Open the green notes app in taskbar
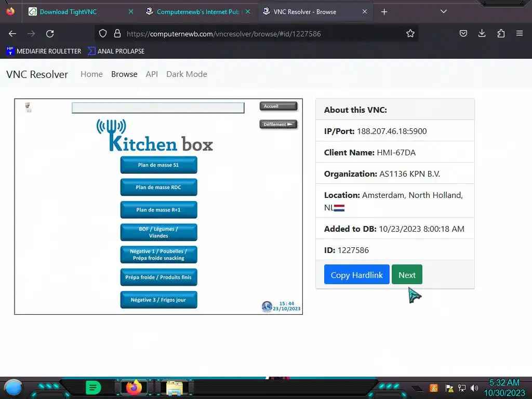This screenshot has height=399, width=532. (94, 388)
